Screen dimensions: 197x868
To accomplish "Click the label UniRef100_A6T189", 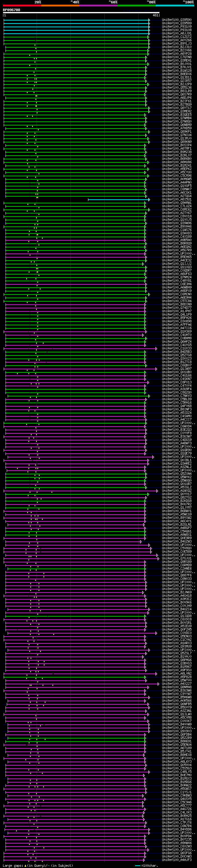I will point(177,748).
